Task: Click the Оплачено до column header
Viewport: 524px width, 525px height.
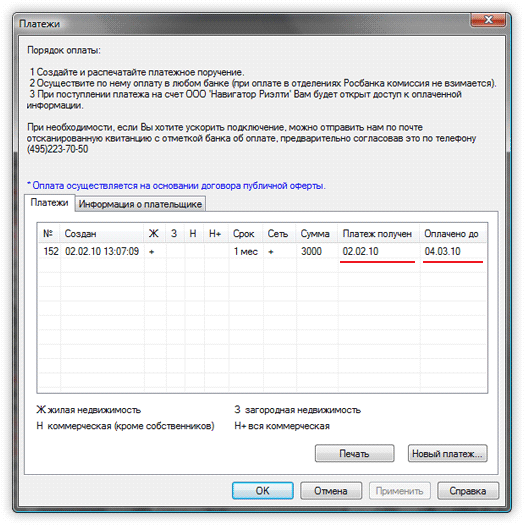Action: 453,233
